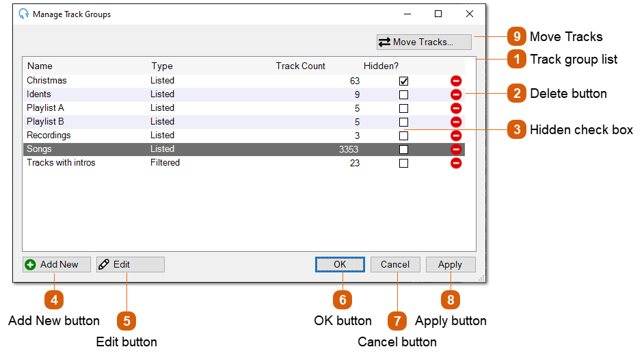Image resolution: width=644 pixels, height=360 pixels.
Task: Mark Tracks with intros as hidden
Action: coord(404,163)
